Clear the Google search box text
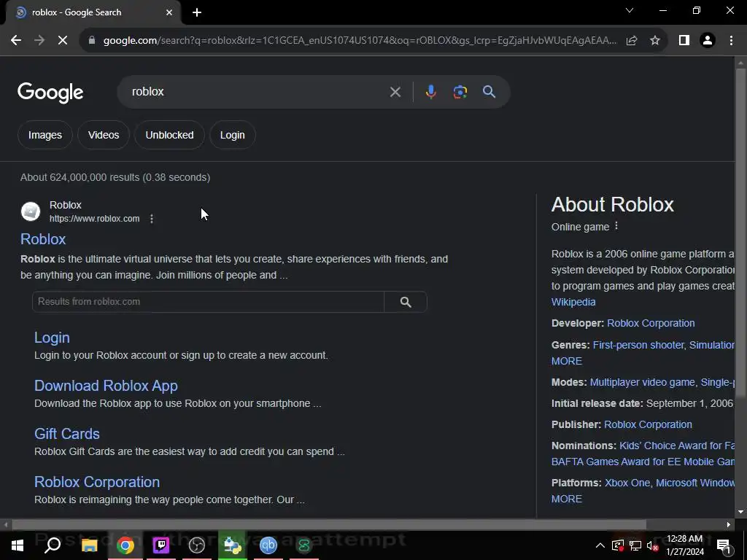This screenshot has height=560, width=747. 395,92
